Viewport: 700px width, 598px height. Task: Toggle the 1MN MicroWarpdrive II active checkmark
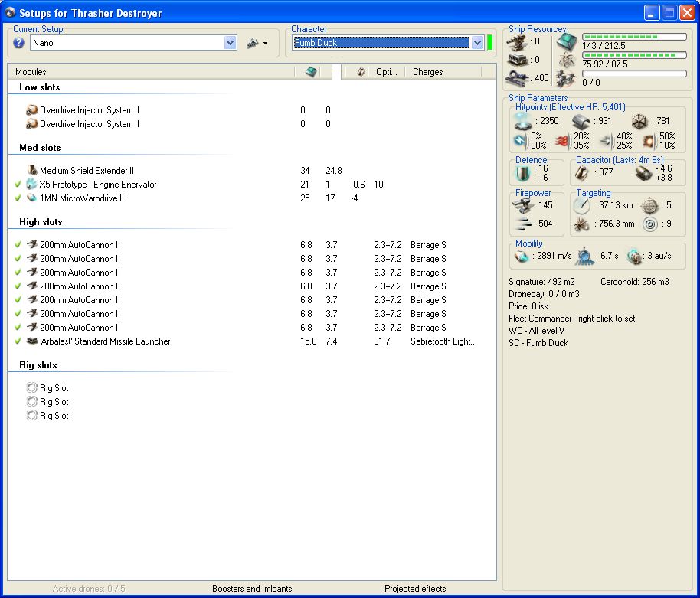[x=18, y=198]
